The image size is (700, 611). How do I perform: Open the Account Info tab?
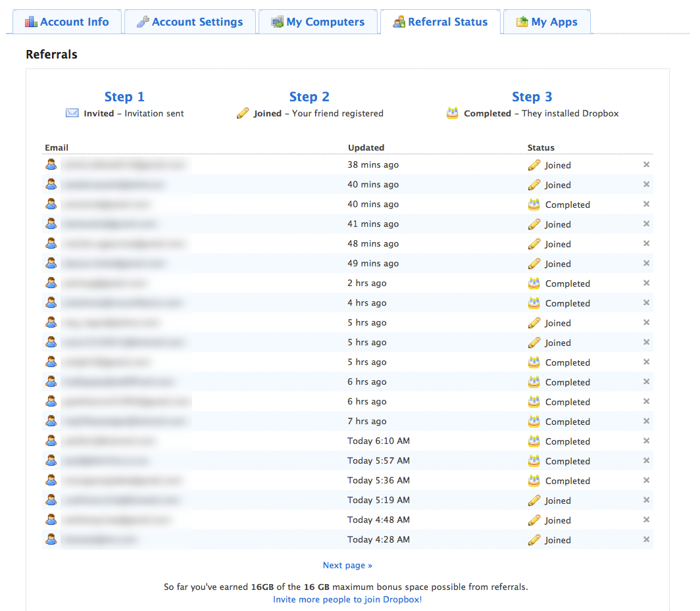(x=67, y=22)
